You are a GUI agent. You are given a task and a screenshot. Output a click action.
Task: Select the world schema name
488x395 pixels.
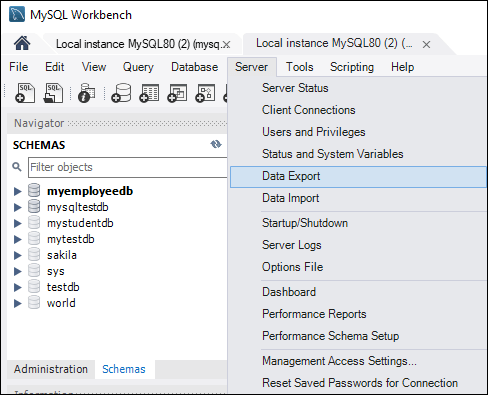click(x=61, y=303)
